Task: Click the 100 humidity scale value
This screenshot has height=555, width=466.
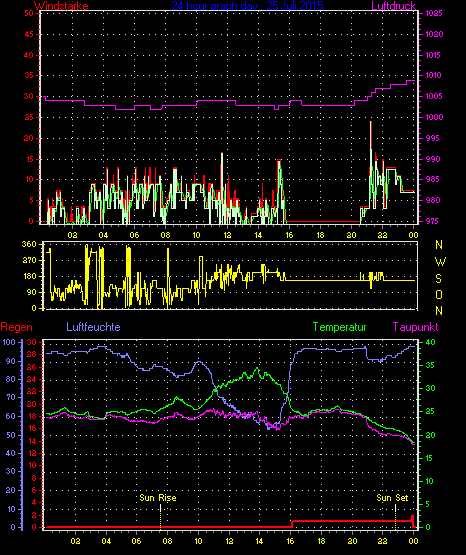Action: pyautogui.click(x=8, y=342)
